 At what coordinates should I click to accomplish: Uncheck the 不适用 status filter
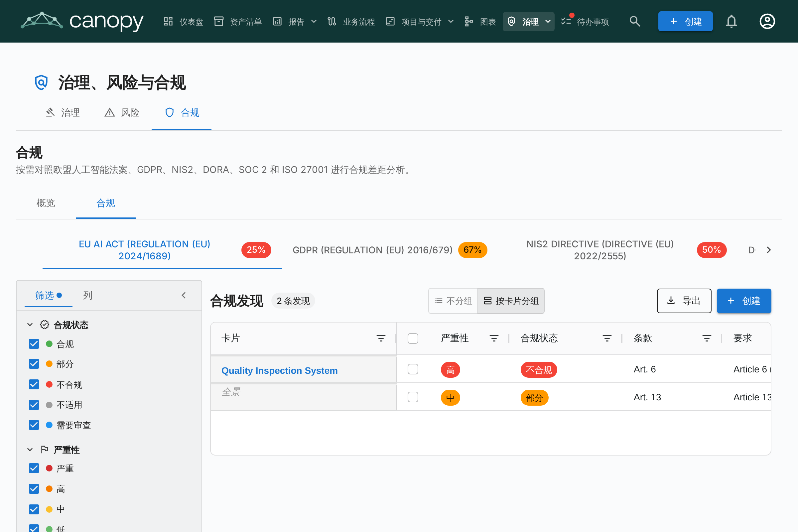34,405
